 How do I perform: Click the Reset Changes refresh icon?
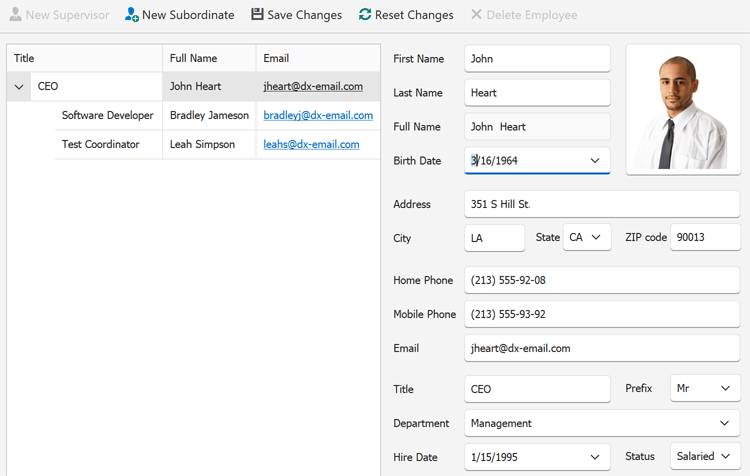coord(365,15)
